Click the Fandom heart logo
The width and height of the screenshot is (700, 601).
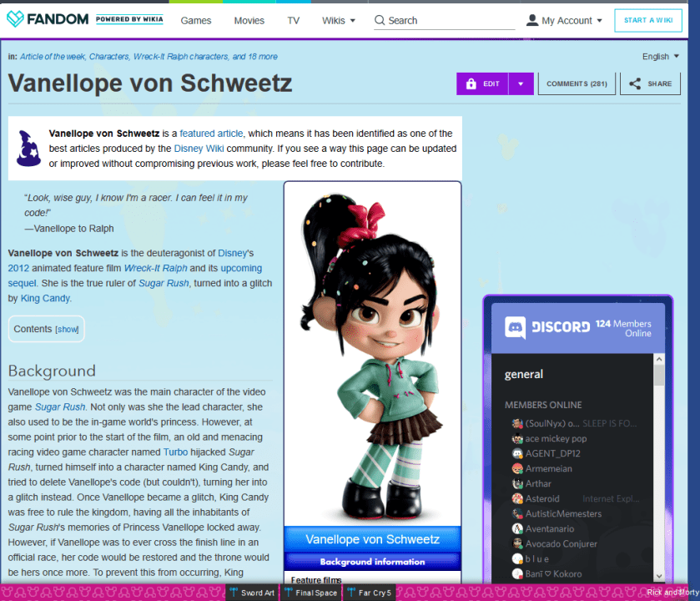click(x=15, y=19)
